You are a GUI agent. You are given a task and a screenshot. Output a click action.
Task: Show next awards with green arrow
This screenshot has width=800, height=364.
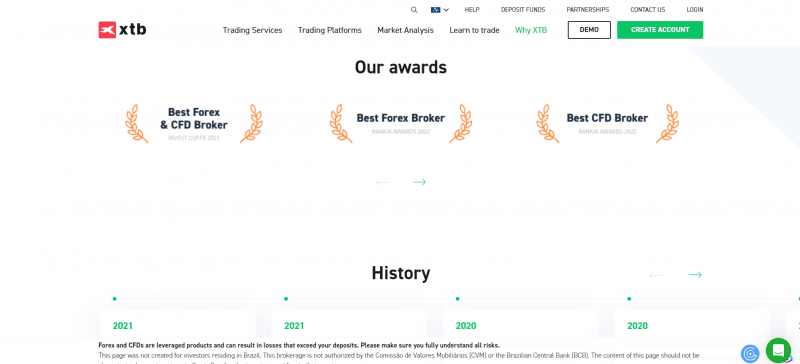419,182
